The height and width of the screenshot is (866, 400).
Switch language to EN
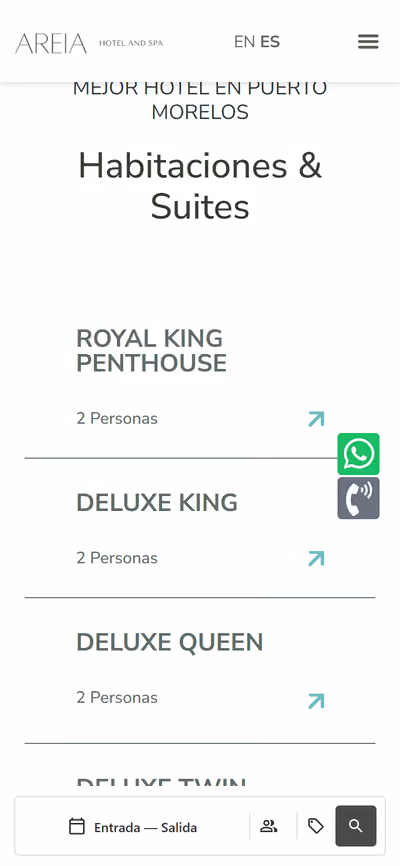[x=244, y=42]
